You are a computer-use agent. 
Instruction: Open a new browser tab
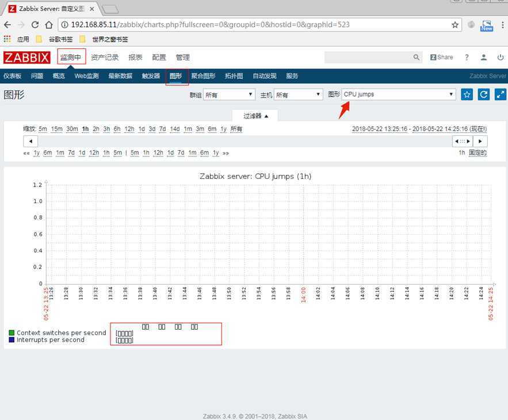111,9
